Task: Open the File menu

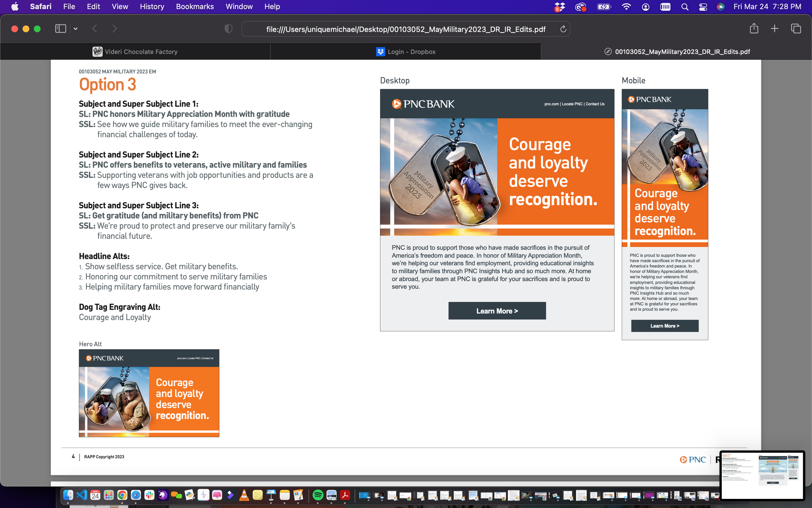Action: coord(69,7)
